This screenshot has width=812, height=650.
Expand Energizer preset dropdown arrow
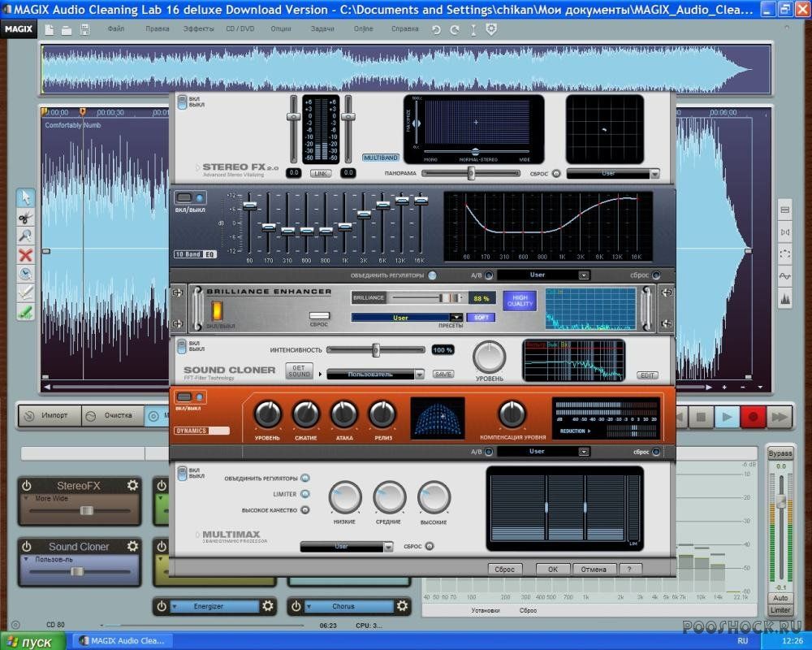(175, 606)
